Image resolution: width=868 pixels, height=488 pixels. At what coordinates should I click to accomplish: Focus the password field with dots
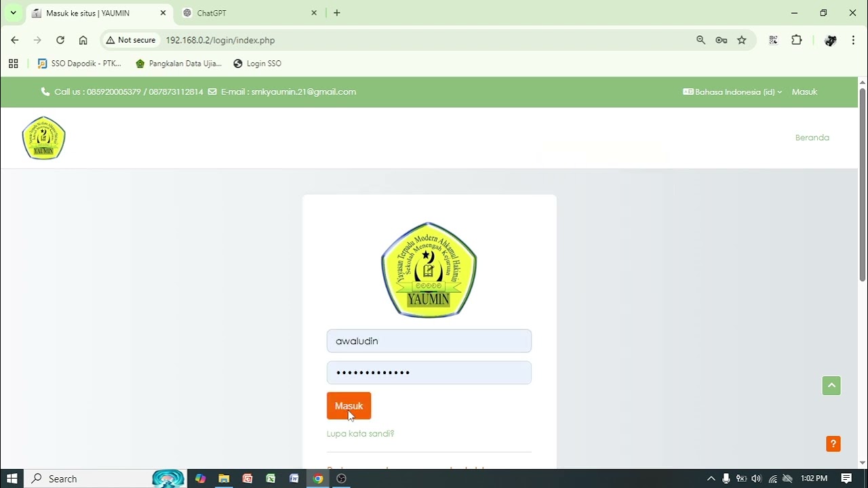click(x=429, y=372)
